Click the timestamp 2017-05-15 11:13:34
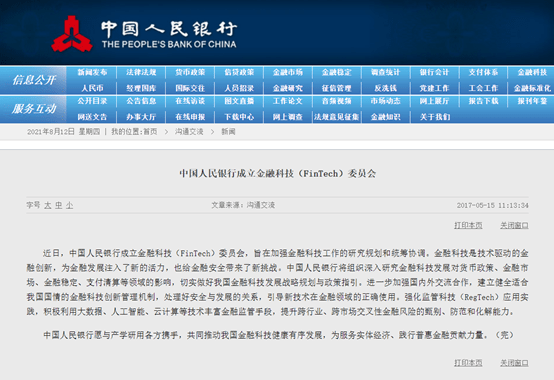Image resolution: width=554 pixels, height=380 pixels. tap(493, 205)
